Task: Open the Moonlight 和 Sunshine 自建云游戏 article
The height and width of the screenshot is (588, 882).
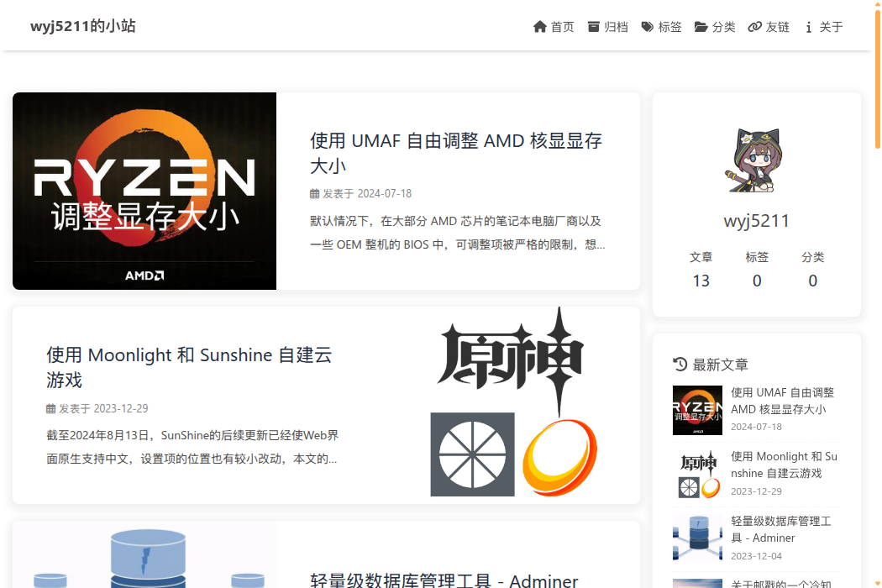Action: coord(189,367)
